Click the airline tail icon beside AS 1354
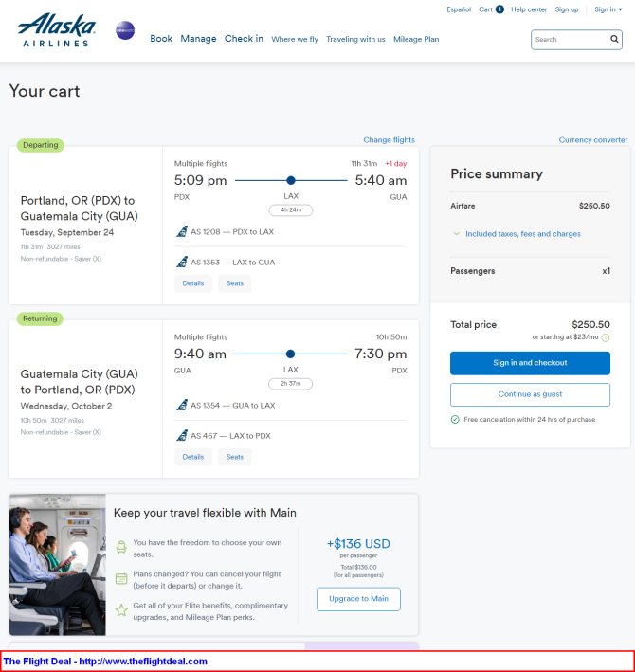The width and height of the screenshot is (635, 672). coord(182,405)
